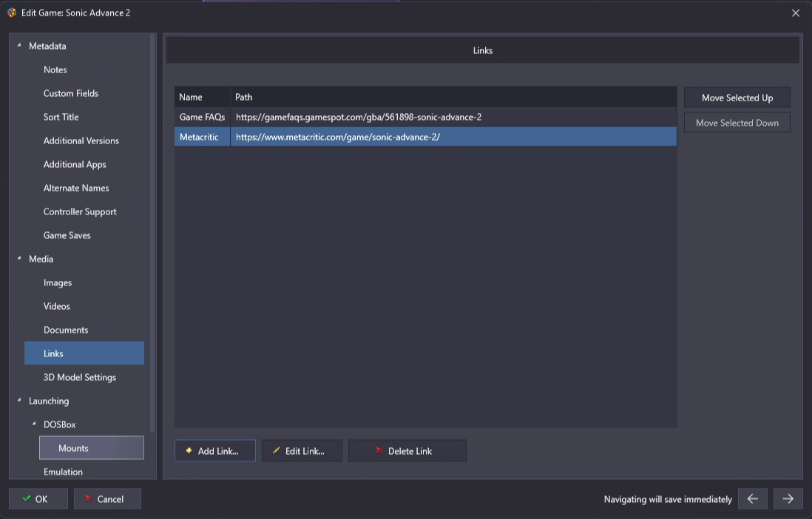This screenshot has width=812, height=519.
Task: Open the Custom Fields page
Action: tap(71, 93)
